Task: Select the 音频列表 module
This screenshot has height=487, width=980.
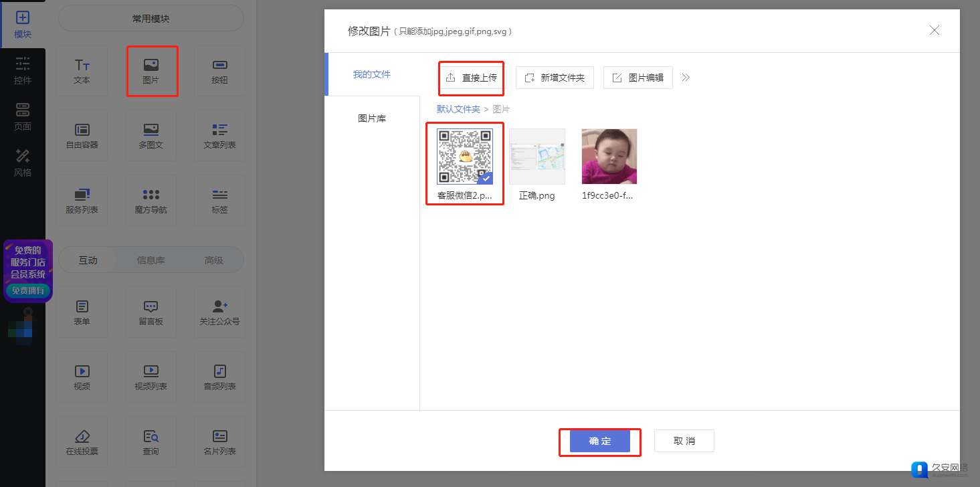Action: pos(219,377)
